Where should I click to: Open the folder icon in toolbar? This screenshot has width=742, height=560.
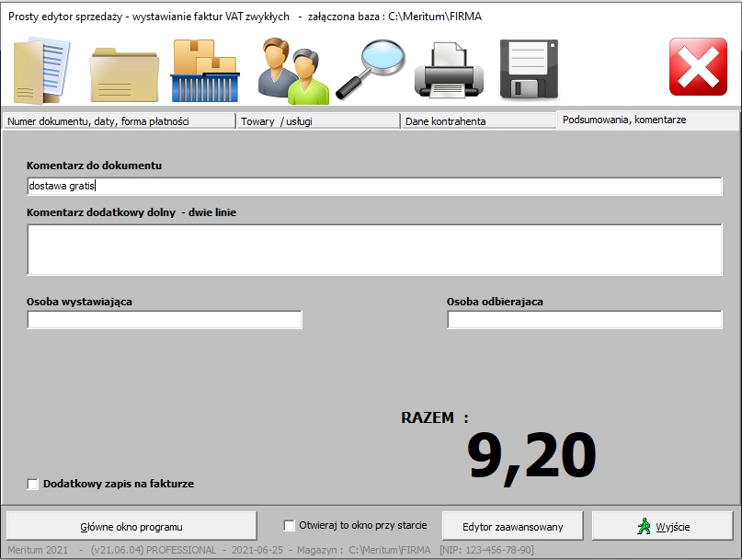[x=124, y=72]
